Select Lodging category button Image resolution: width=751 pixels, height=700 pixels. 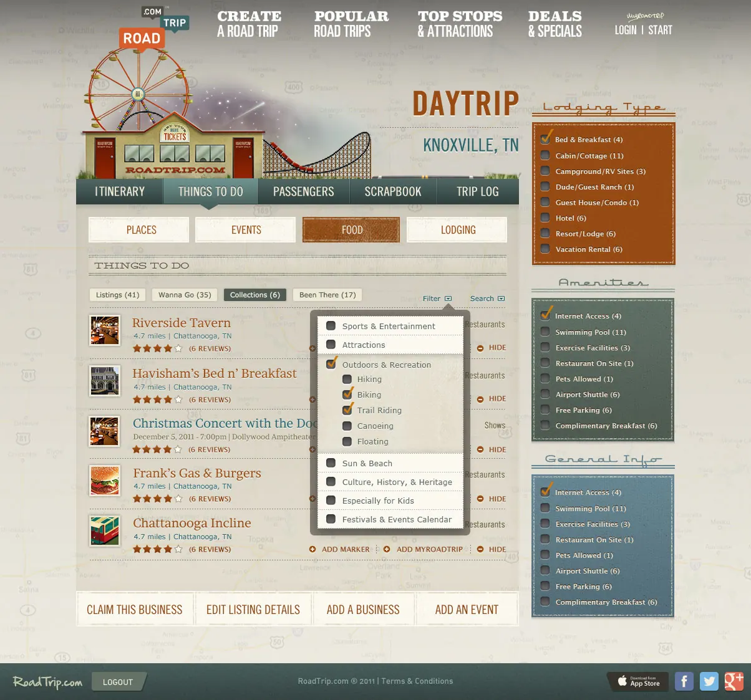pos(457,229)
